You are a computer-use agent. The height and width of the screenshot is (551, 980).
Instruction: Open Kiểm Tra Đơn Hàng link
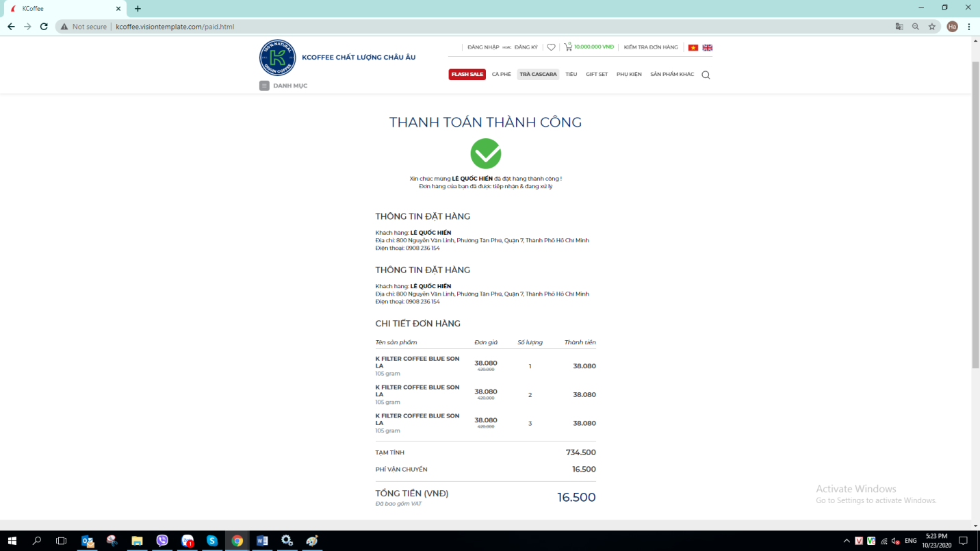tap(651, 47)
